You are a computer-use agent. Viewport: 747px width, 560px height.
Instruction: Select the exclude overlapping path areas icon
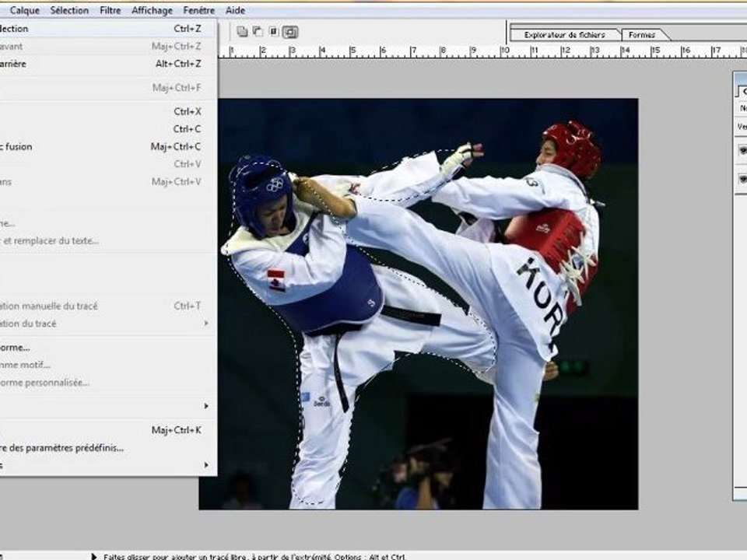coord(290,32)
